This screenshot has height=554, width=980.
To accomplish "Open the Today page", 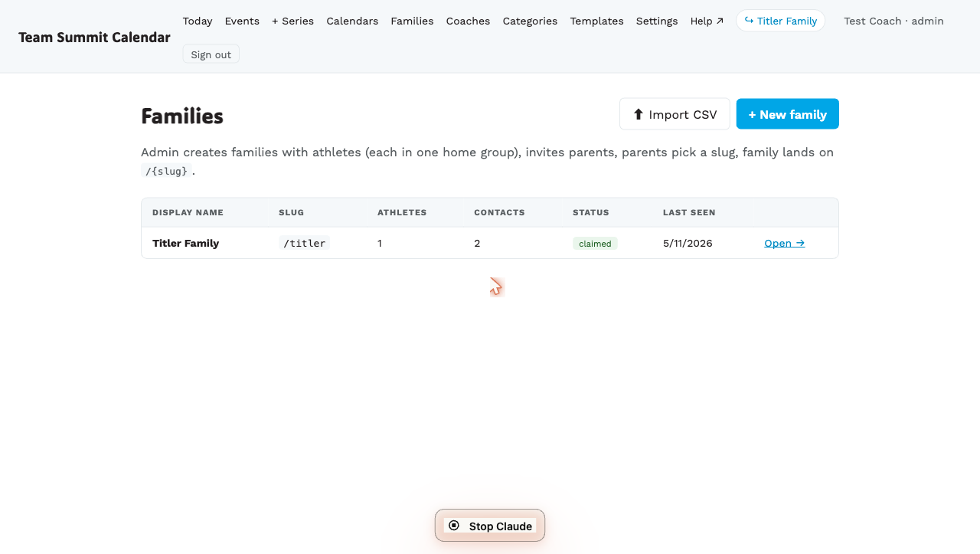I will pos(198,21).
